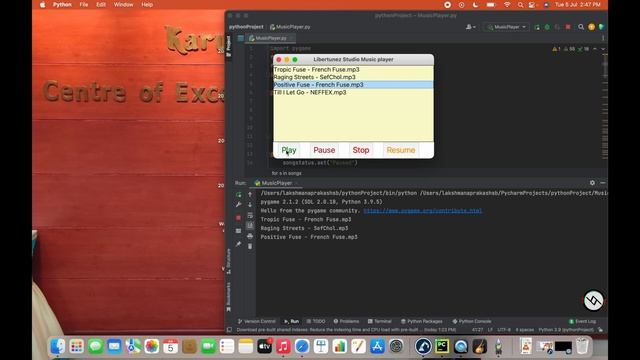Click the Python interpreter status bar entry
The width and height of the screenshot is (640, 360).
pos(566,330)
